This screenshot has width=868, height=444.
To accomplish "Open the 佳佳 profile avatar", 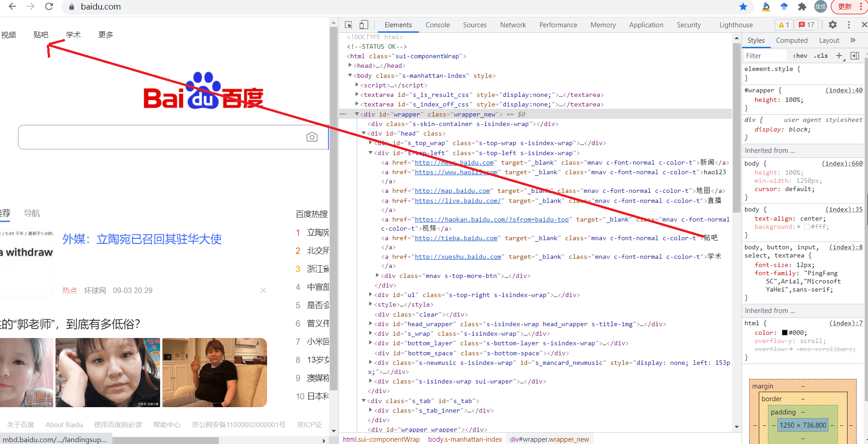I will coord(820,6).
